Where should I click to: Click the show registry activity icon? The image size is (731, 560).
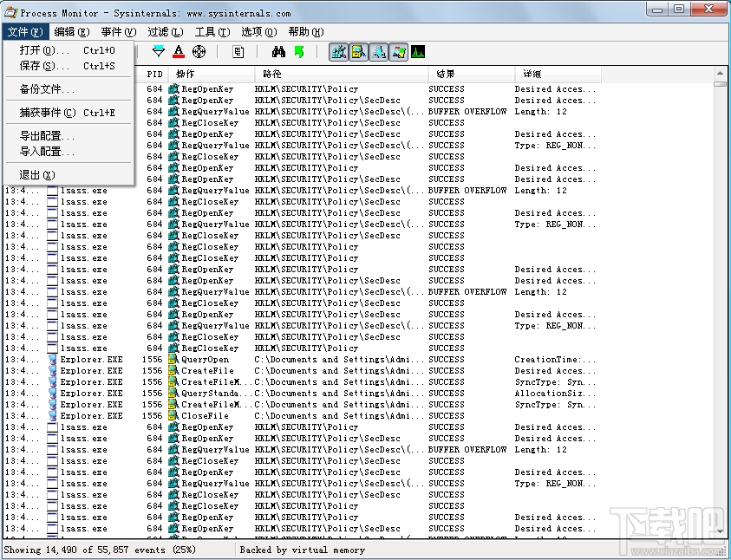point(339,52)
